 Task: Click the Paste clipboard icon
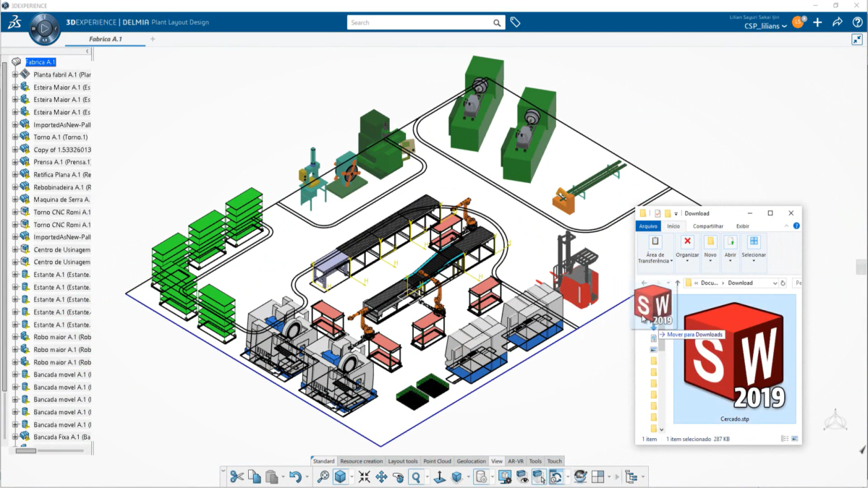272,476
